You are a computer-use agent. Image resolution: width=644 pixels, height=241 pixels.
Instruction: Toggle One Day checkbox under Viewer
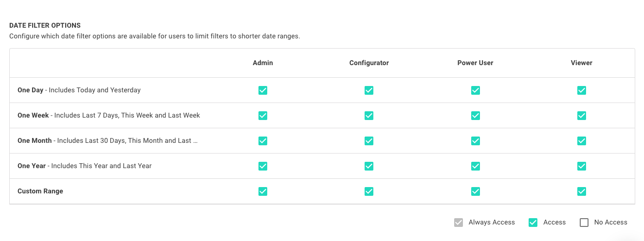click(582, 90)
